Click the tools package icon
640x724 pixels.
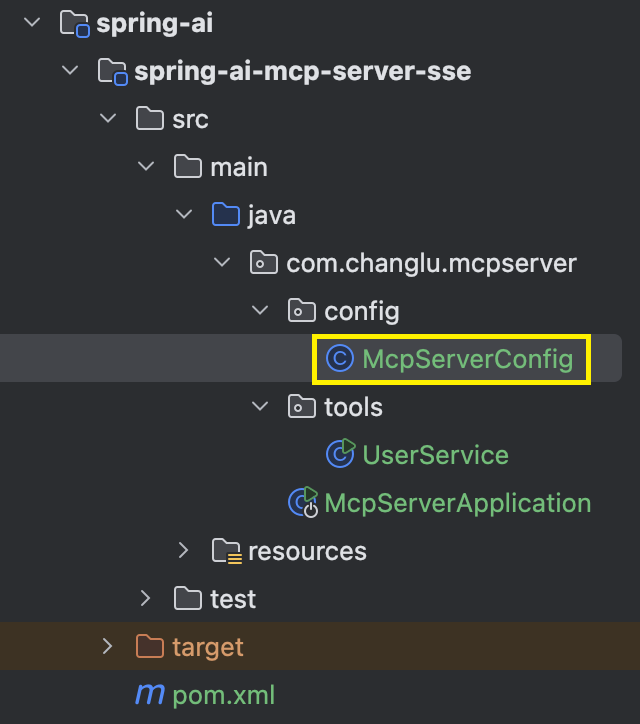point(302,407)
